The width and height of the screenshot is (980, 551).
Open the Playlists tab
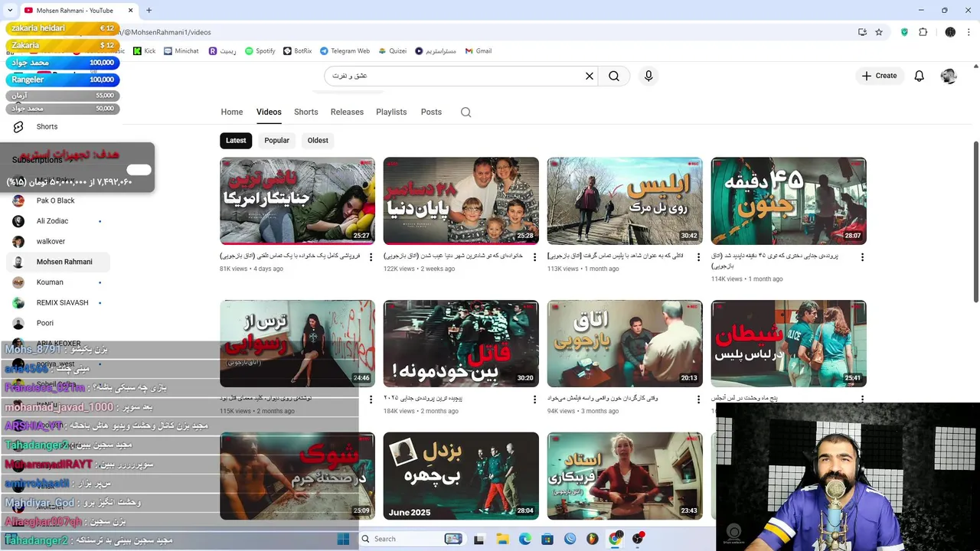(391, 112)
